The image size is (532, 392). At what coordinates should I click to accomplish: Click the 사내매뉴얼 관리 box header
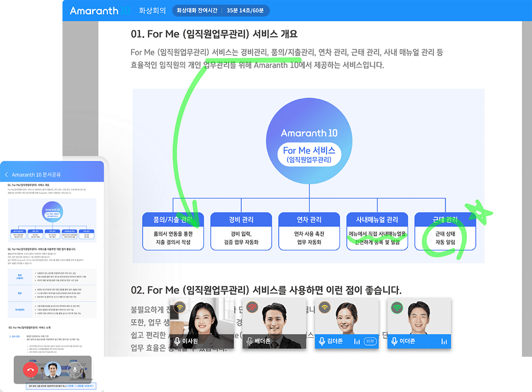[377, 220]
